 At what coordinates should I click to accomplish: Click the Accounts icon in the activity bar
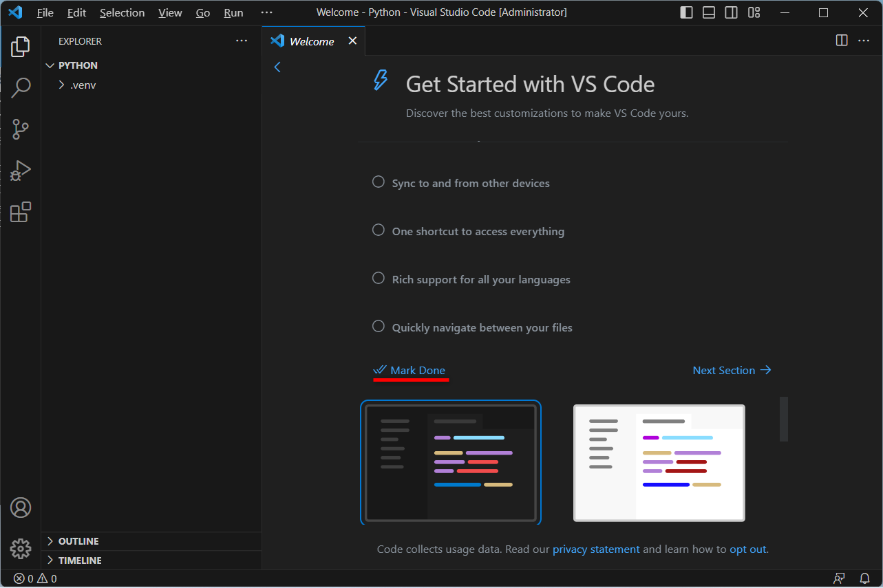pyautogui.click(x=21, y=507)
